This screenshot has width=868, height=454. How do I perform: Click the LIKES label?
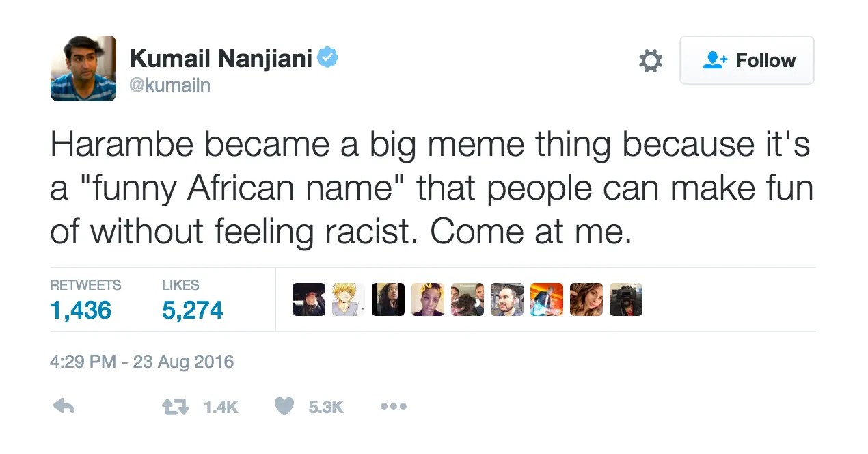pyautogui.click(x=180, y=285)
